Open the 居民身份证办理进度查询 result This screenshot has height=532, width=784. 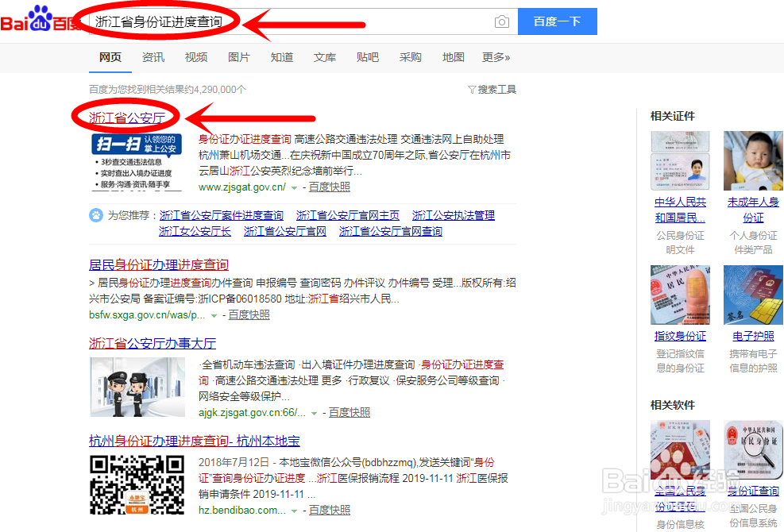(x=159, y=264)
